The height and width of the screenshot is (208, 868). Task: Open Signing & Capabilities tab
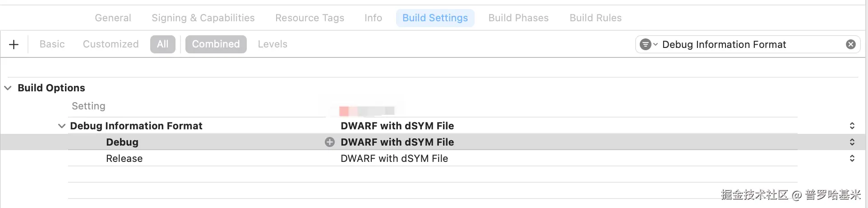pos(203,18)
